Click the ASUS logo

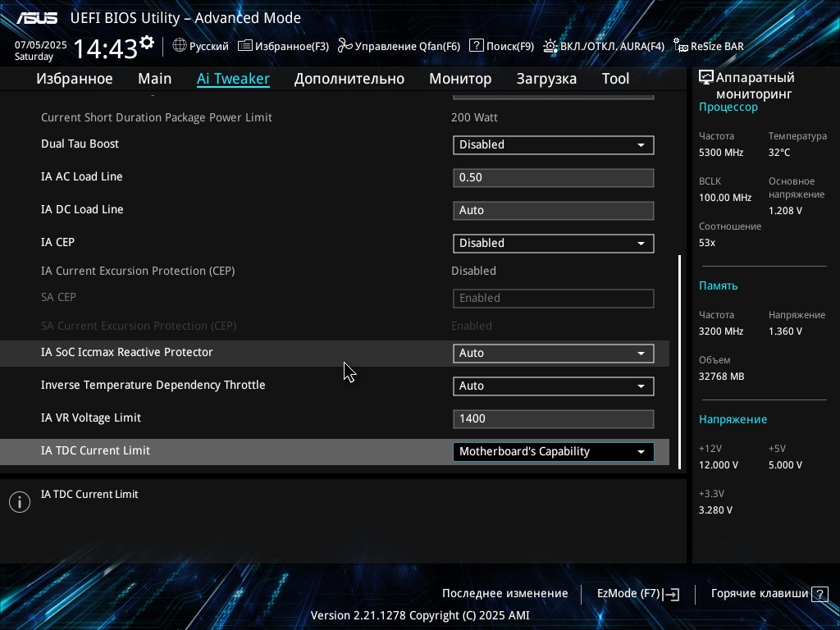[x=37, y=18]
